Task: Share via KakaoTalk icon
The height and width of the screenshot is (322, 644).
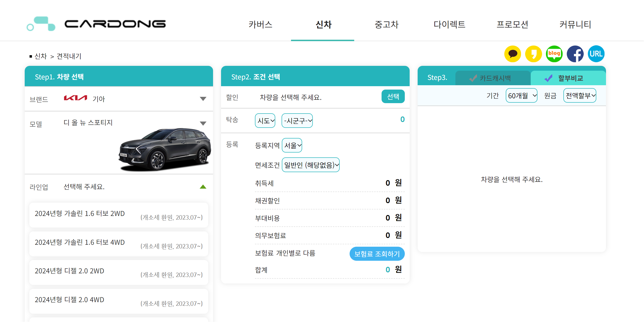Action: pos(513,54)
